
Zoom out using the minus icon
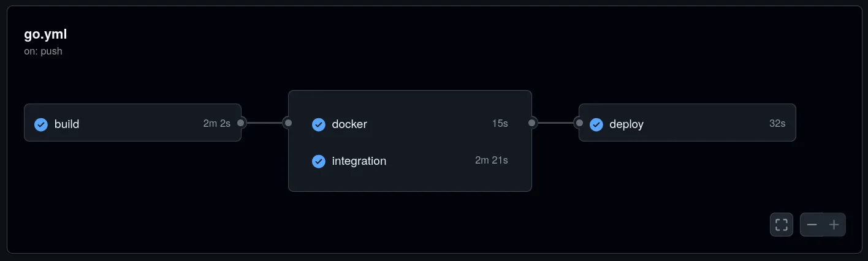812,225
